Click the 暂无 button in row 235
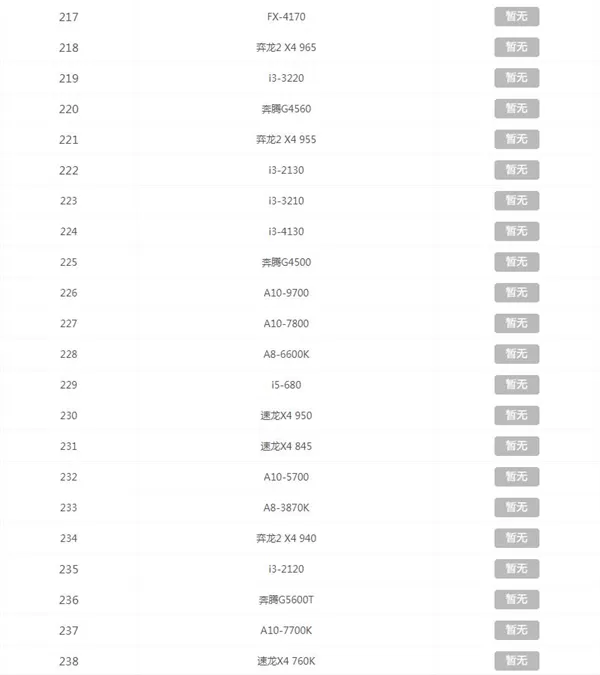 516,569
